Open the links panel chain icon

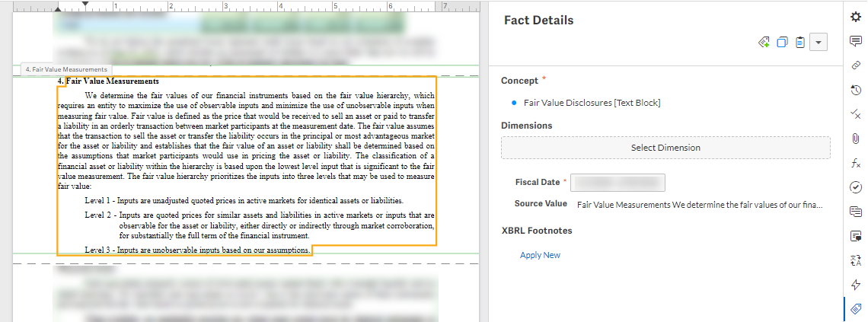click(x=855, y=65)
